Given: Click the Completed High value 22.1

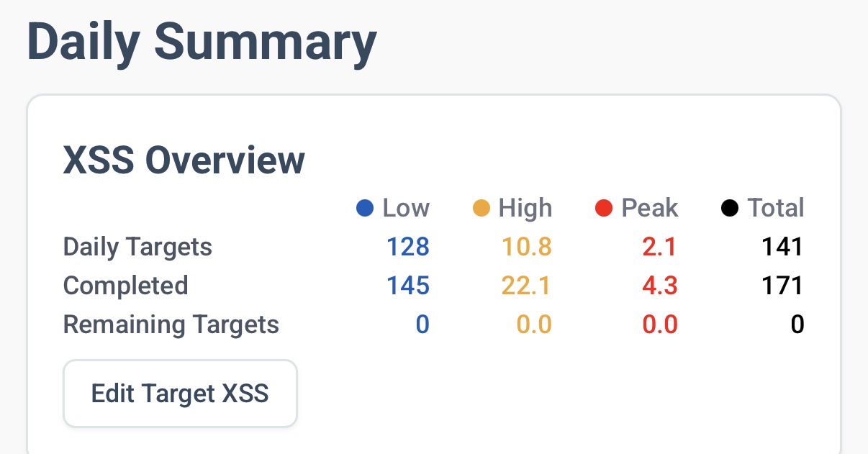Looking at the screenshot, I should pos(525,286).
